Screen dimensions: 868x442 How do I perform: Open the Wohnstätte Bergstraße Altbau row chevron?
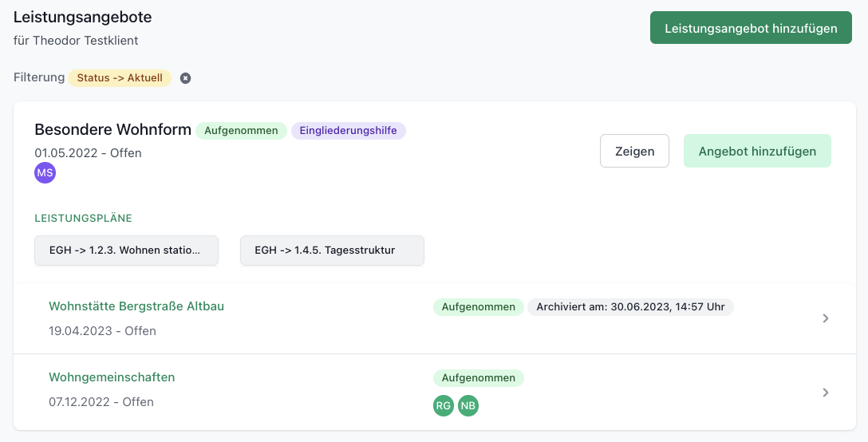826,318
